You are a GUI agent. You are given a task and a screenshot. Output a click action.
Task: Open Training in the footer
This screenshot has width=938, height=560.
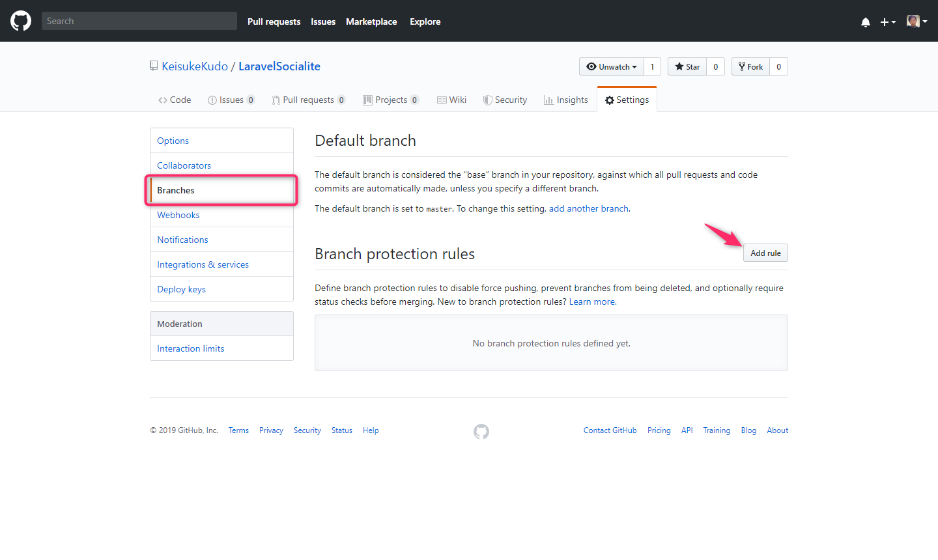tap(717, 430)
